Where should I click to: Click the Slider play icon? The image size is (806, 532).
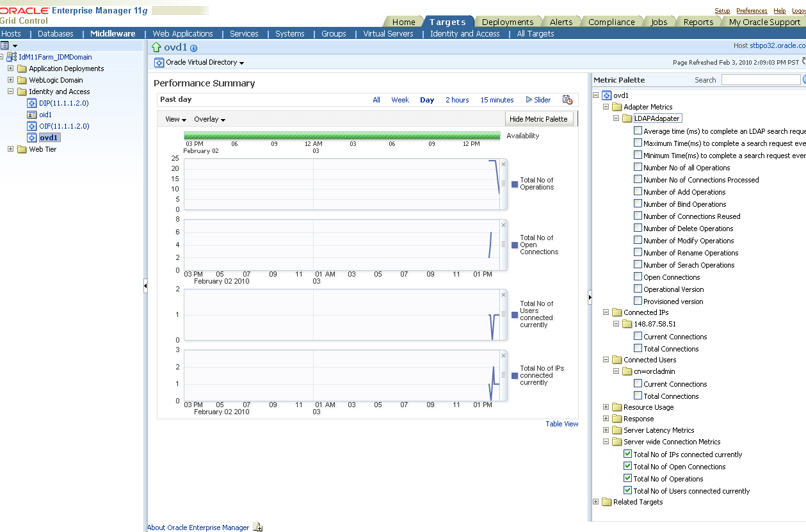point(529,100)
